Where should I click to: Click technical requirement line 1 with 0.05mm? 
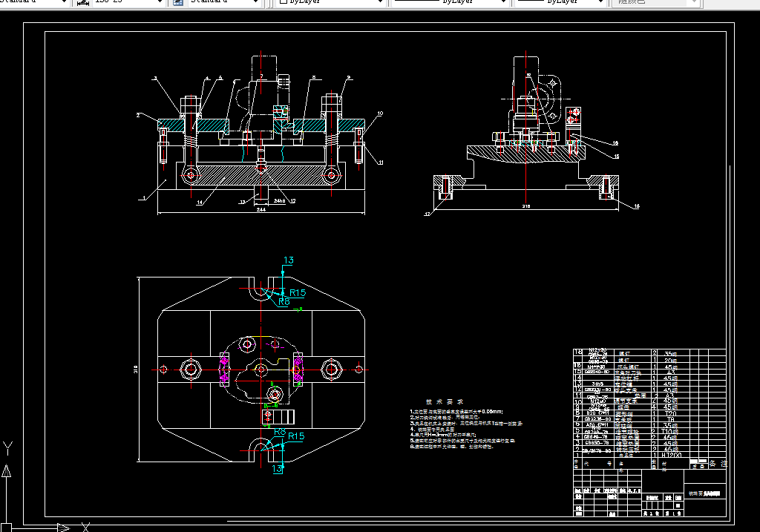pyautogui.click(x=456, y=411)
